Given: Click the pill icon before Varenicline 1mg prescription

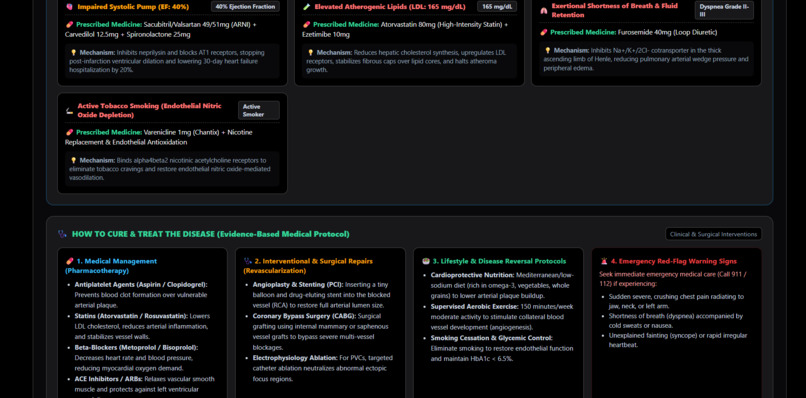Looking at the screenshot, I should [69, 132].
